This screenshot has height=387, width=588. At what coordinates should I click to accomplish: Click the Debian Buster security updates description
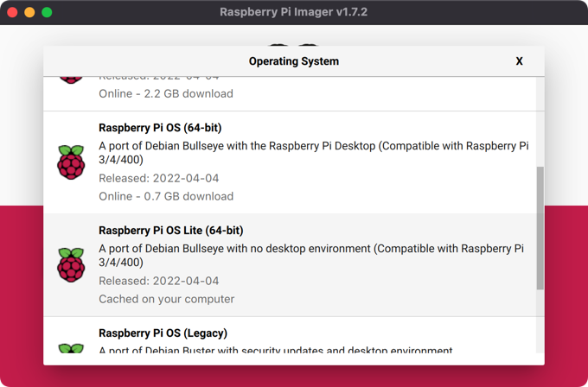(275, 350)
